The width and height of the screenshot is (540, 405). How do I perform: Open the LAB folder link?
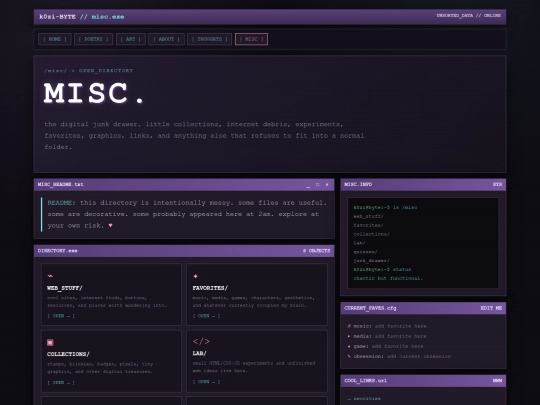[x=206, y=382]
